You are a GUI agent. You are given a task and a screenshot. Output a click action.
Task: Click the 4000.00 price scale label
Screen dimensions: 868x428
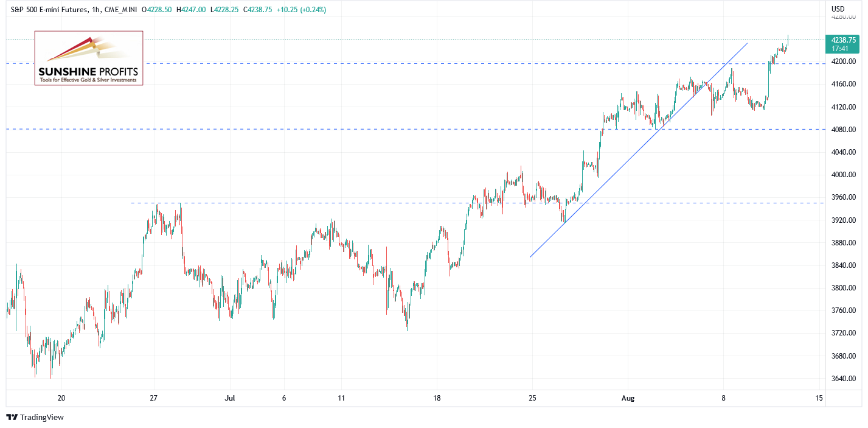pyautogui.click(x=843, y=175)
